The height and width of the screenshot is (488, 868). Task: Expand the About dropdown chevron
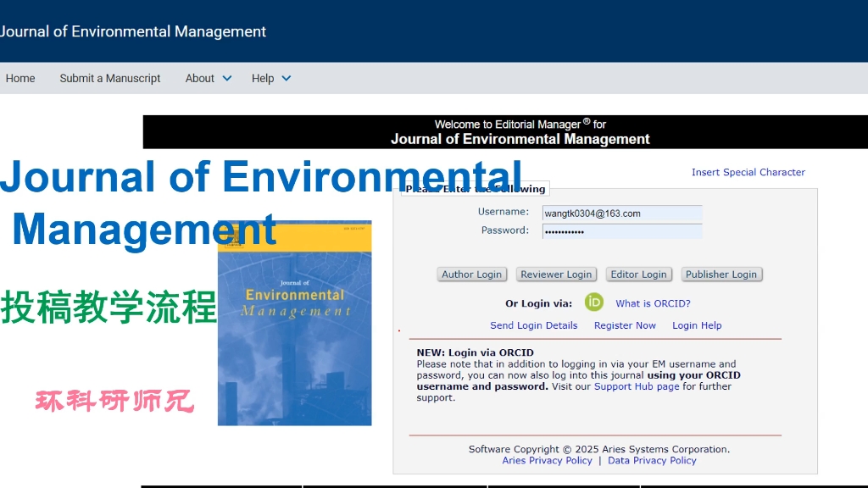click(227, 79)
